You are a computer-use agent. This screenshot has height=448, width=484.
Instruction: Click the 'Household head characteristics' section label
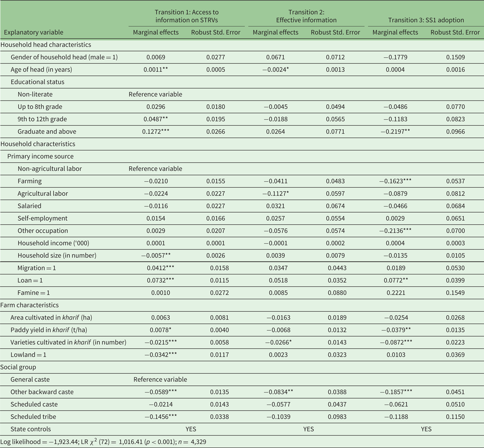pos(46,44)
